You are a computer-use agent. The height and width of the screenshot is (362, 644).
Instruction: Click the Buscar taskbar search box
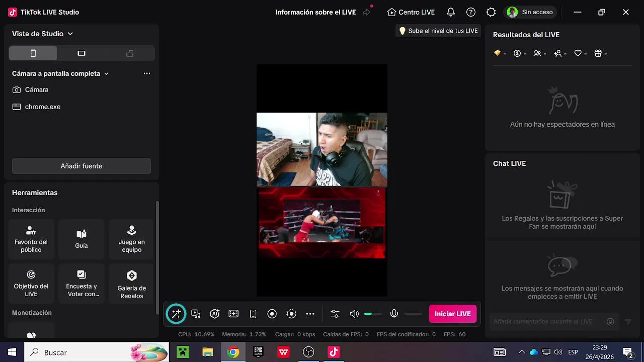click(97, 352)
